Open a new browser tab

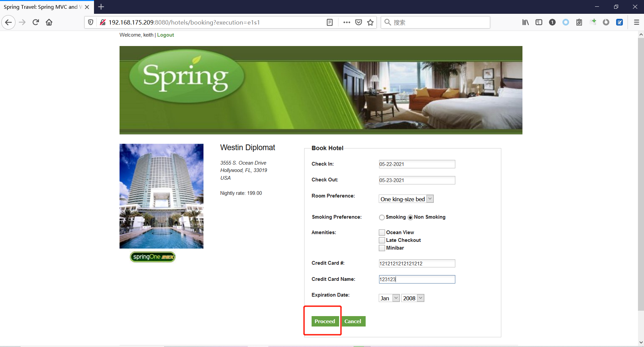coord(101,7)
